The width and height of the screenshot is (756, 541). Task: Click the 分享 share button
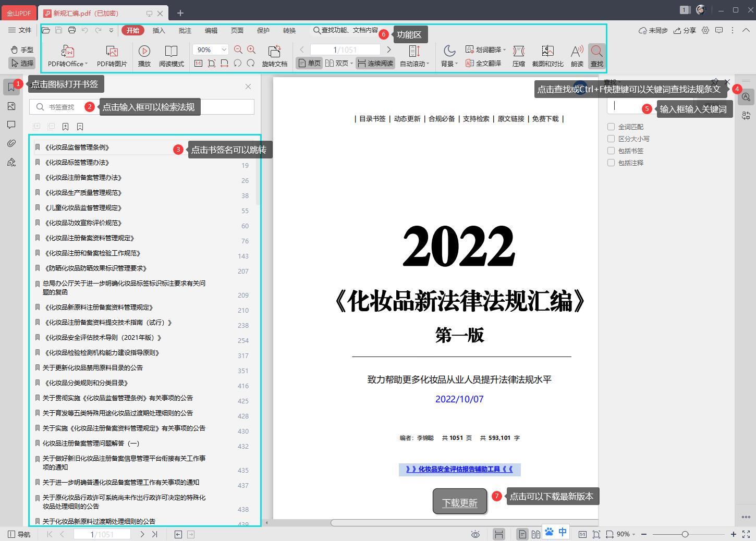685,30
